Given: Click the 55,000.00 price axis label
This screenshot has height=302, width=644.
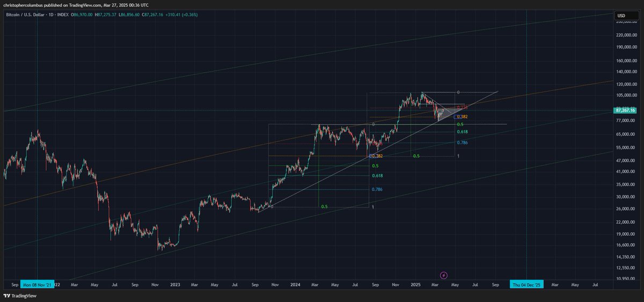Looking at the screenshot, I should coord(625,148).
